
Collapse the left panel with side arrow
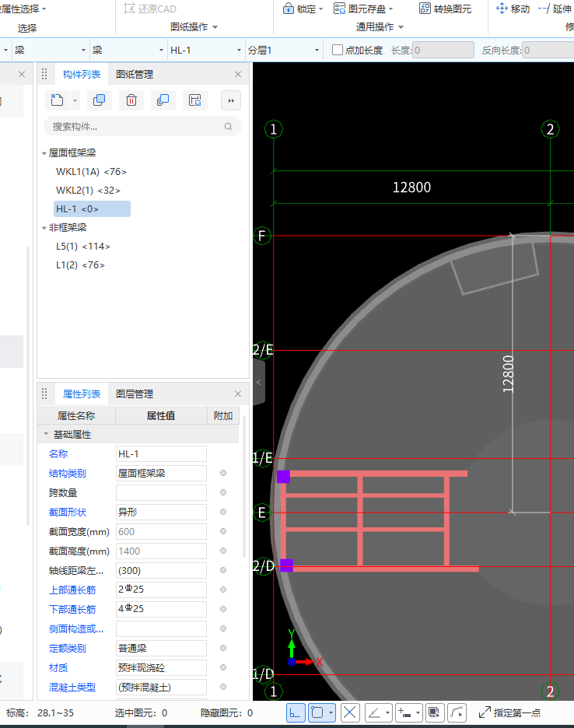[x=259, y=382]
